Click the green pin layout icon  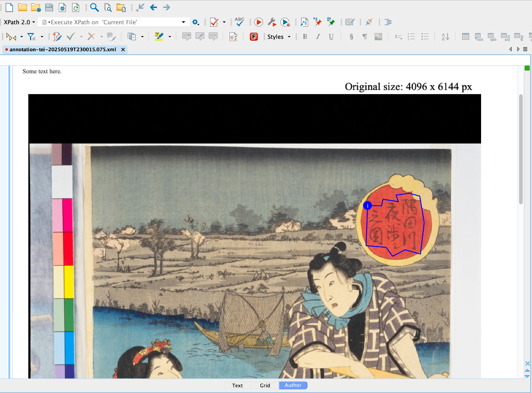pyautogui.click(x=331, y=22)
